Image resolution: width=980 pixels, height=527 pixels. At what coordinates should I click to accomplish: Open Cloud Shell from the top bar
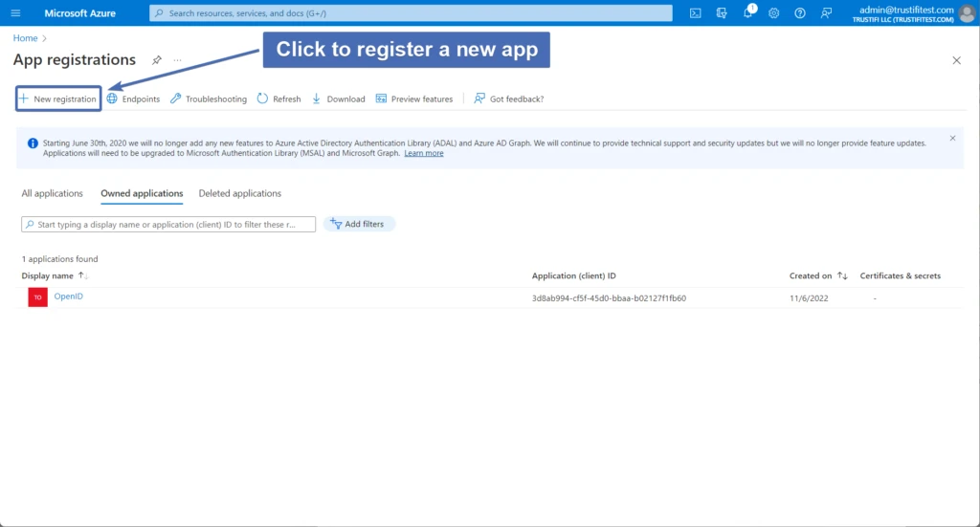click(695, 13)
